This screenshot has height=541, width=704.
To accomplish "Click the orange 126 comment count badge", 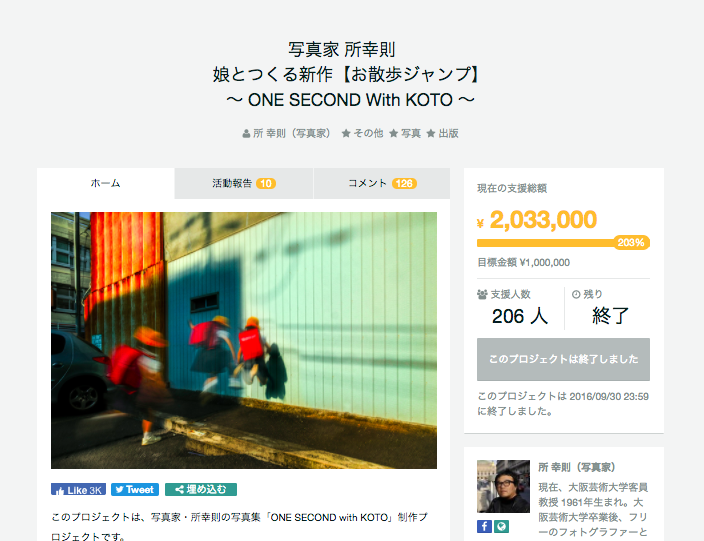I will point(404,184).
